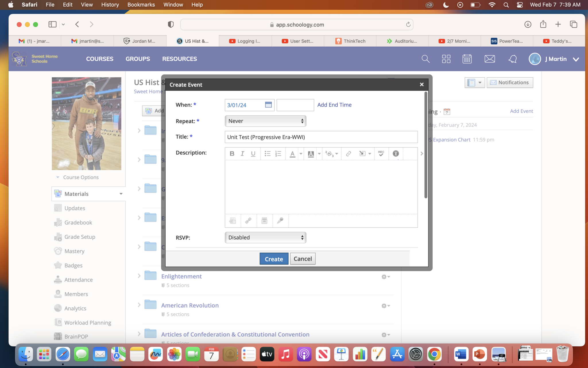
Task: Insert a bulleted list in description
Action: coord(267,154)
